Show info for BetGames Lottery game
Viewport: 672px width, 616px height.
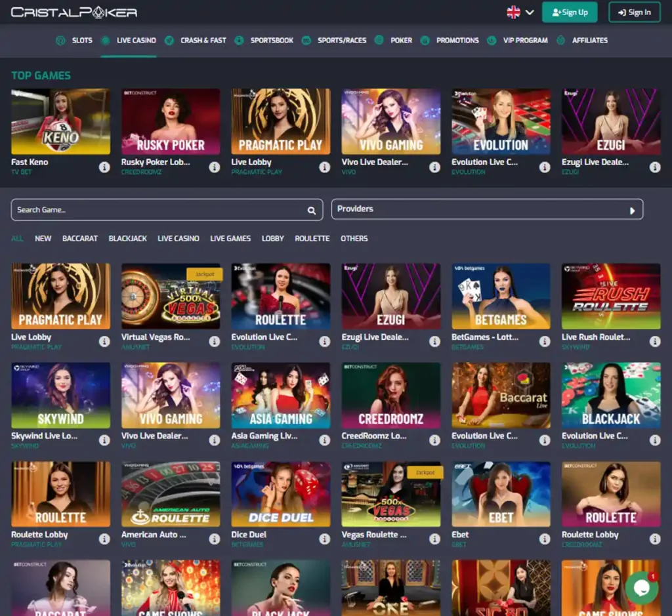tap(545, 341)
